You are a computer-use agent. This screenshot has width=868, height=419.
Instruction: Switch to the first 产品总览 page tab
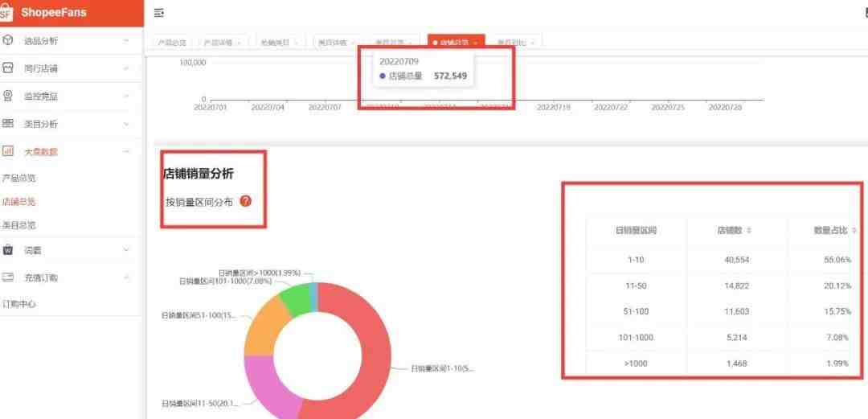(172, 42)
